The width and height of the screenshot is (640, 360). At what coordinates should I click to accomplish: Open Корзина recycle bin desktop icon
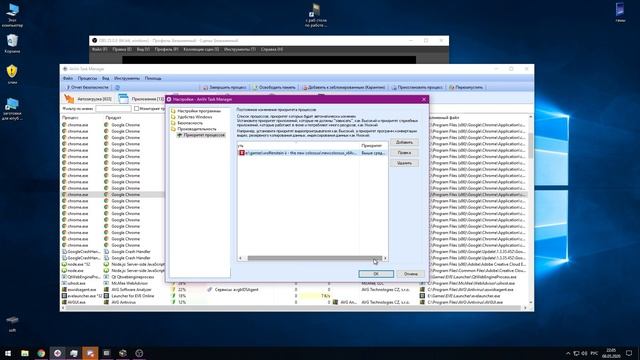12,44
